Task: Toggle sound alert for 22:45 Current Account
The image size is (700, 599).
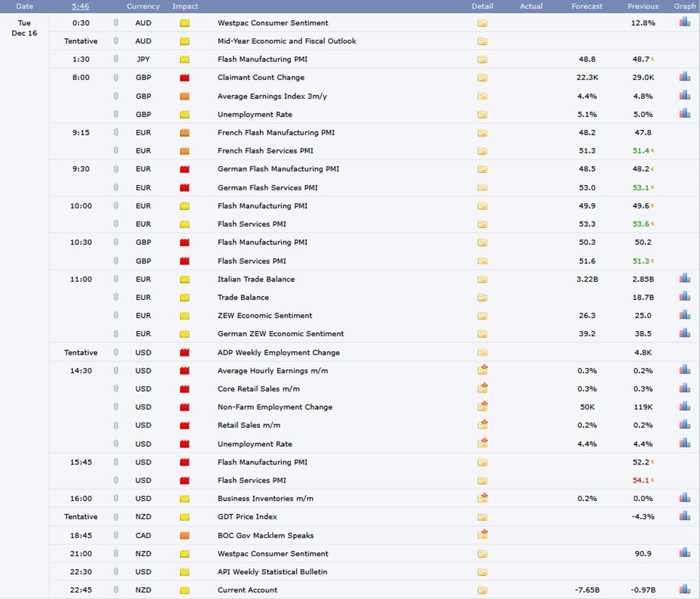Action: (x=115, y=590)
